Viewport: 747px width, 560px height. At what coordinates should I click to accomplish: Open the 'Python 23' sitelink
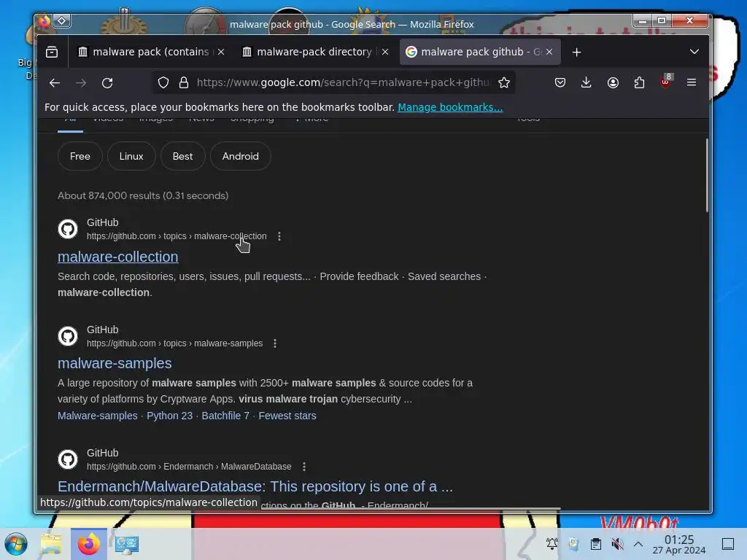tap(169, 416)
